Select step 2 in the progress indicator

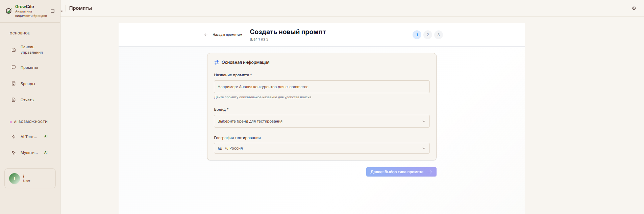428,35
